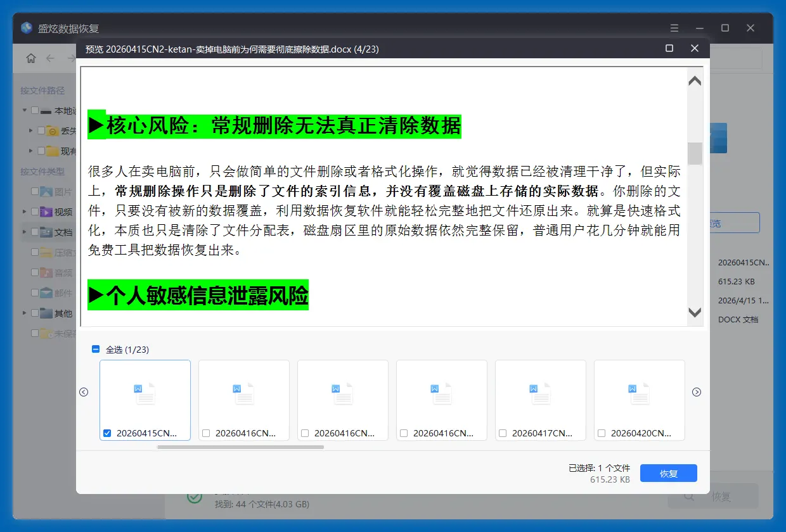
Task: Click the preview vertical scrollbar thumb
Action: [695, 154]
